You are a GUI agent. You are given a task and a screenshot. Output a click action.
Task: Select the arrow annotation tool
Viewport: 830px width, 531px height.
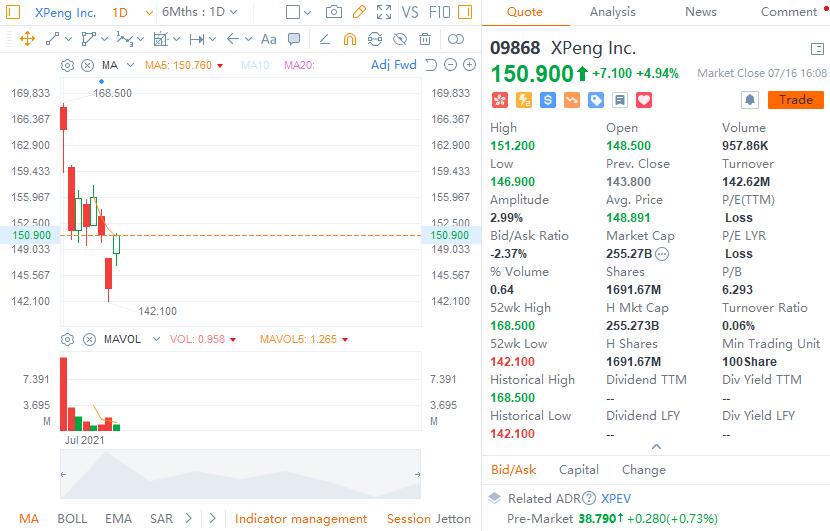coord(232,39)
